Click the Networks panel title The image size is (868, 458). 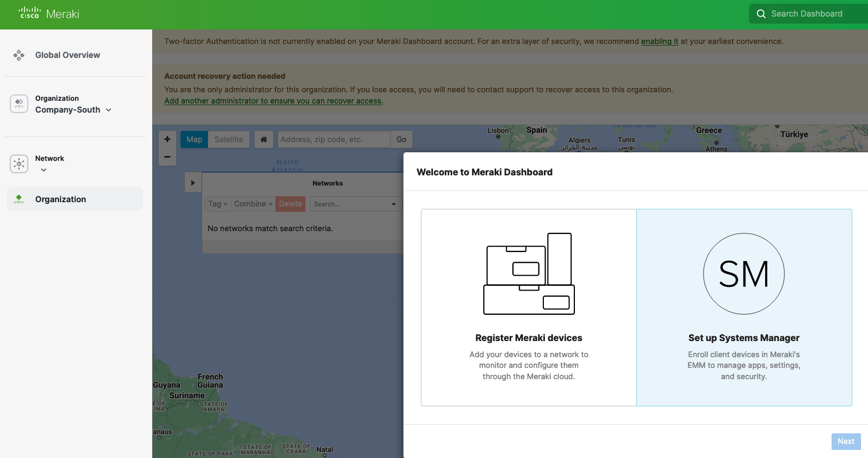(x=327, y=183)
